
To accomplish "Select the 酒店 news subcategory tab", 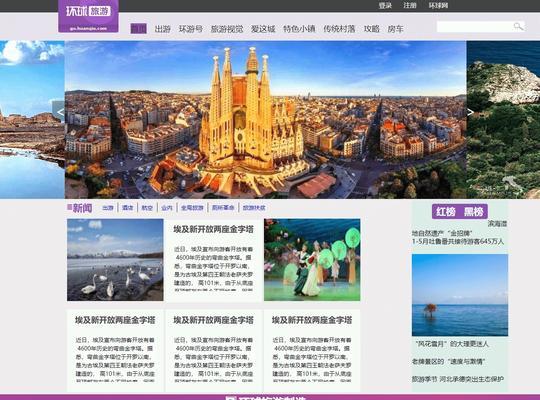I will click(127, 208).
